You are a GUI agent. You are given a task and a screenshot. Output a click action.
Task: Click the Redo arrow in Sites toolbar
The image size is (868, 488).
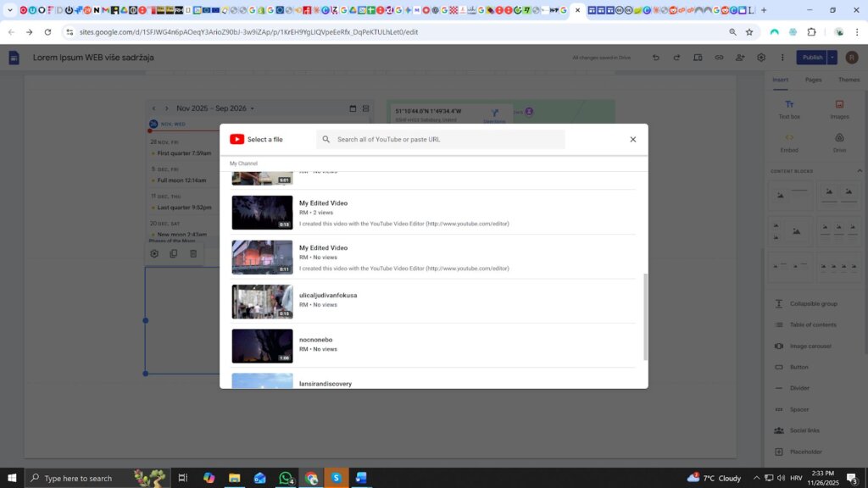point(676,58)
